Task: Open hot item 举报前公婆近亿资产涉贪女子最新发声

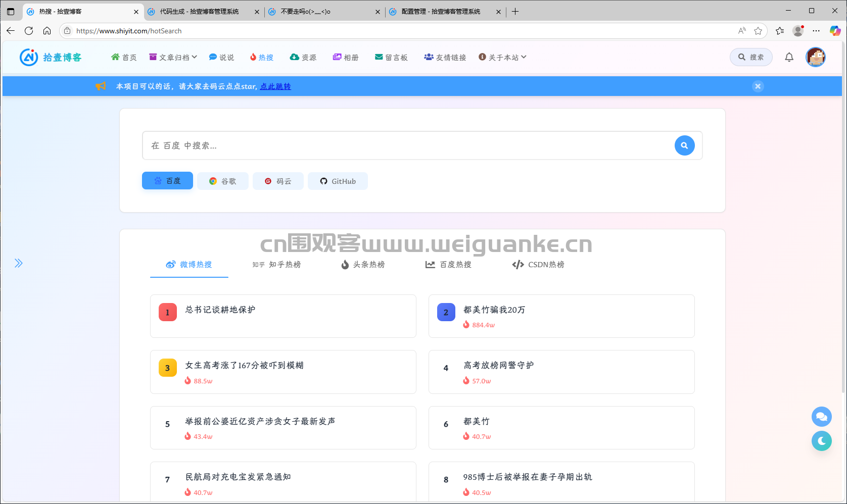Action: 283,428
